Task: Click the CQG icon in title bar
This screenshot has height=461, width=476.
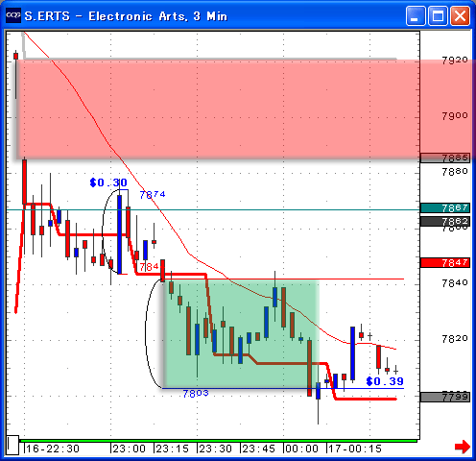Action: (x=13, y=15)
